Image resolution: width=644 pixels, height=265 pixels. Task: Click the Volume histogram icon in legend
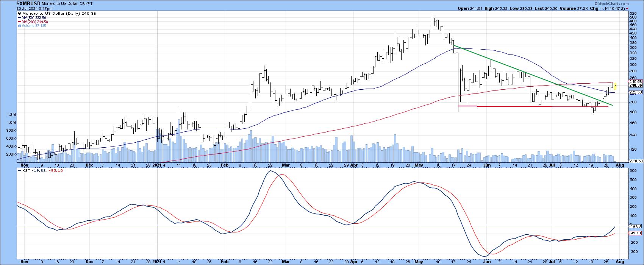(19, 26)
